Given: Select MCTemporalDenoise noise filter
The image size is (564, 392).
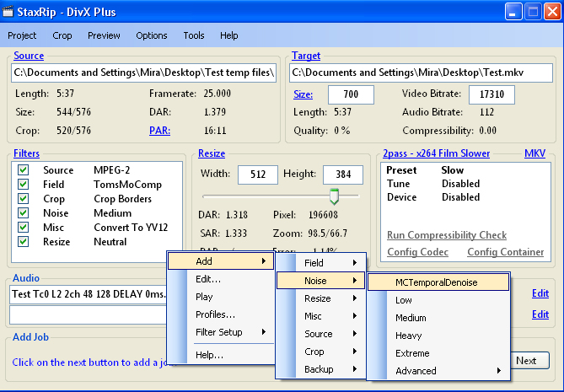Looking at the screenshot, I should [x=438, y=282].
